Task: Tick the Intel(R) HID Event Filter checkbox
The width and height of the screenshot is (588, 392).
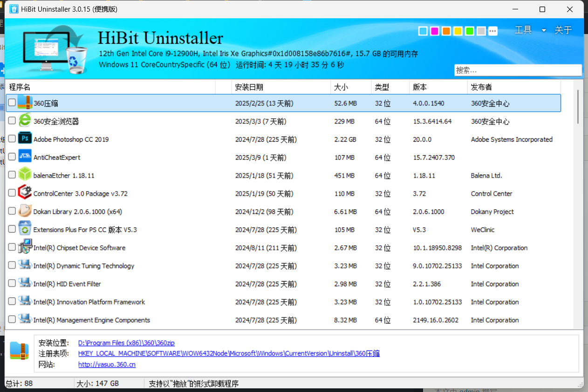Action: click(x=12, y=283)
